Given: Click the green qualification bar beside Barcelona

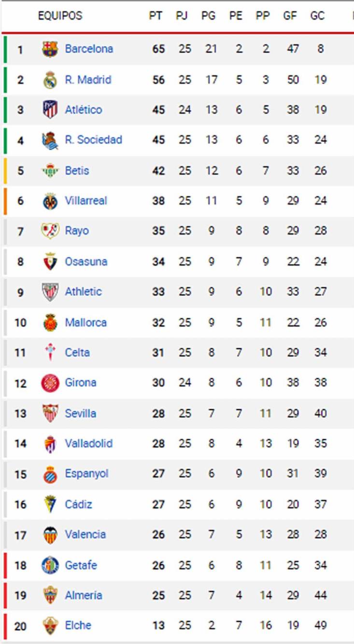Looking at the screenshot, I should click(5, 48).
